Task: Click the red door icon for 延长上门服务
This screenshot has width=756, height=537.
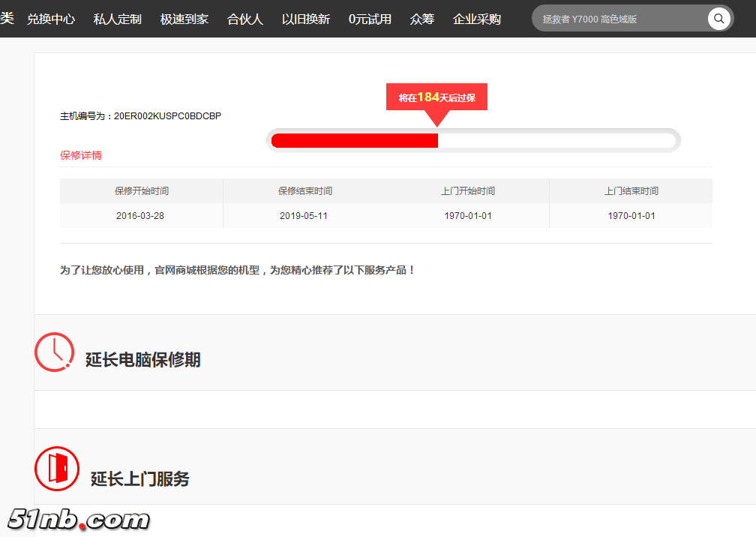Action: [x=56, y=468]
